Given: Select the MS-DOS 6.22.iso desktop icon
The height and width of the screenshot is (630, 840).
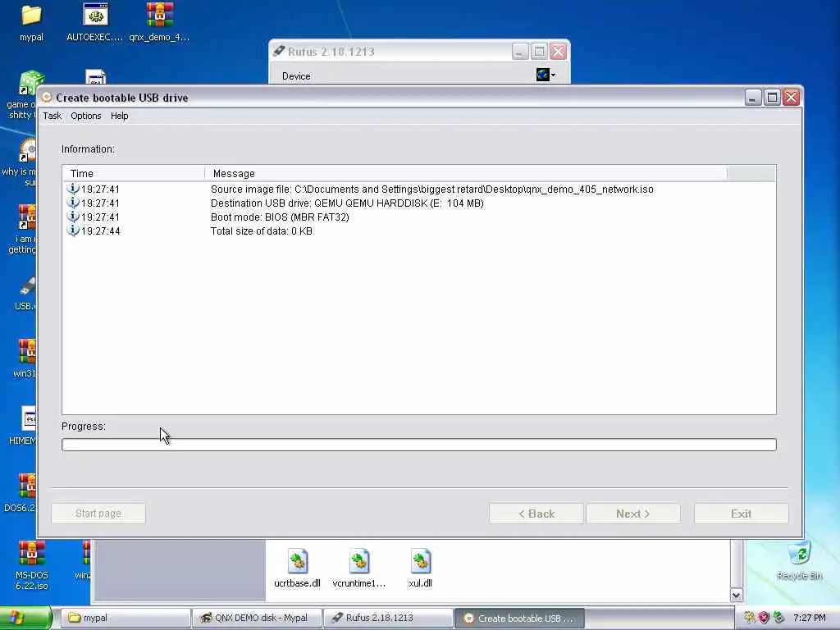Looking at the screenshot, I should tap(32, 566).
